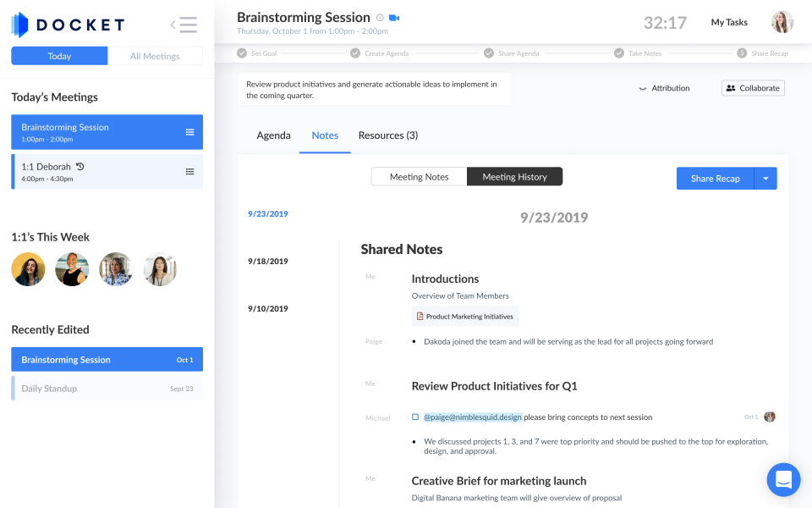Switch the meetings filter to All Meetings

point(156,55)
